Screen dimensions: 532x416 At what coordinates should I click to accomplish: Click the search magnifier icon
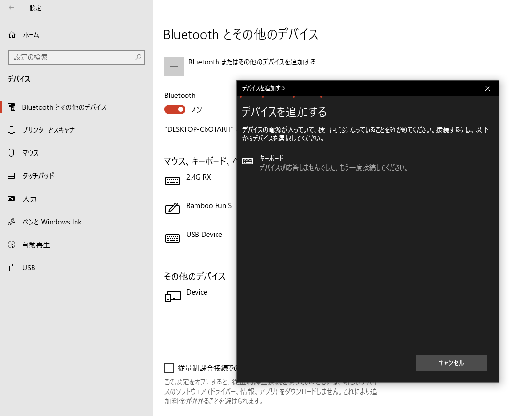click(x=138, y=57)
